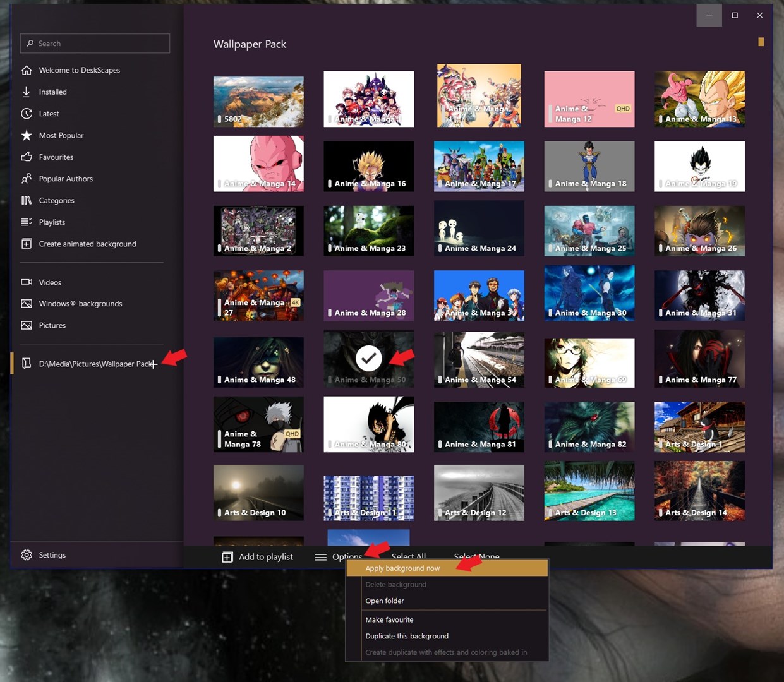Select Anime & Manga 30 thumbnail
The height and width of the screenshot is (682, 784).
coord(589,293)
